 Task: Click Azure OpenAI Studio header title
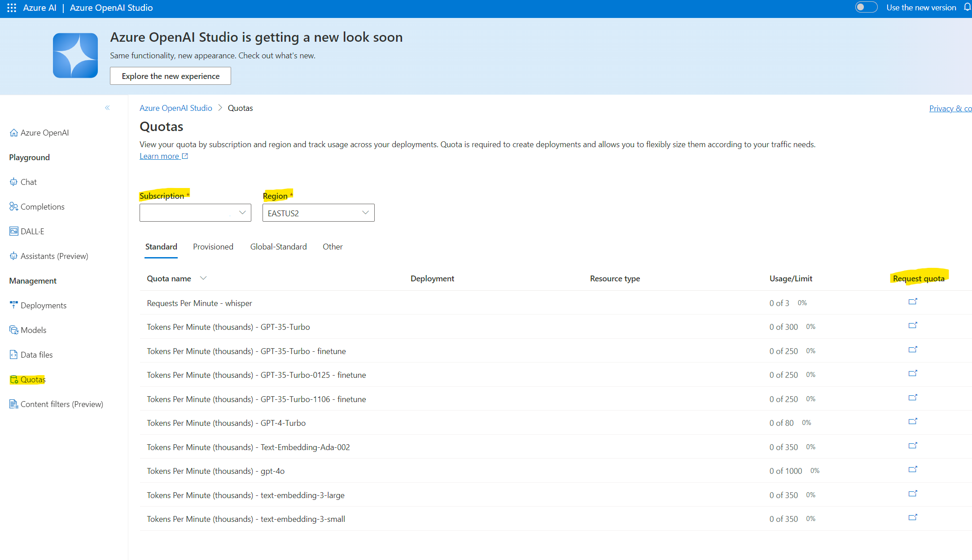tap(111, 8)
